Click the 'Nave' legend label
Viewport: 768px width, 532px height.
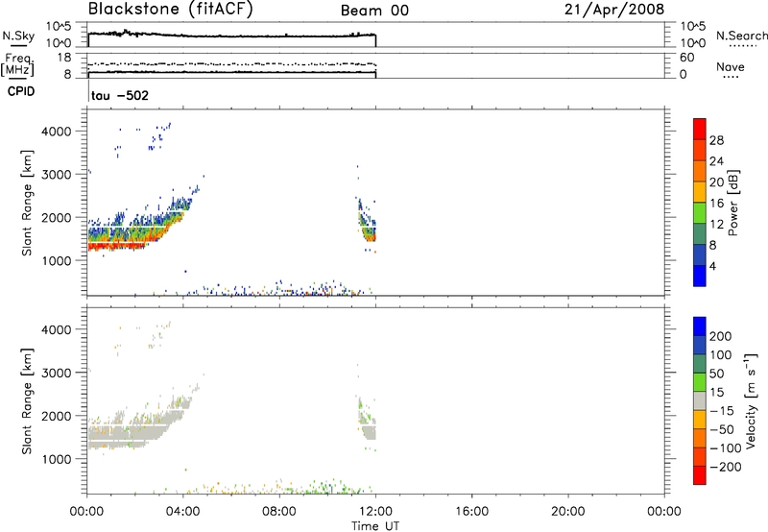coord(731,67)
